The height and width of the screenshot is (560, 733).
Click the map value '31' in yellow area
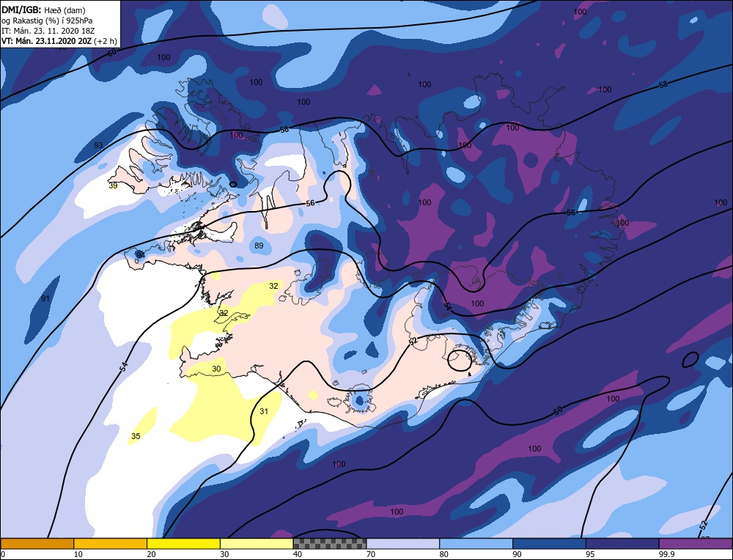click(264, 411)
